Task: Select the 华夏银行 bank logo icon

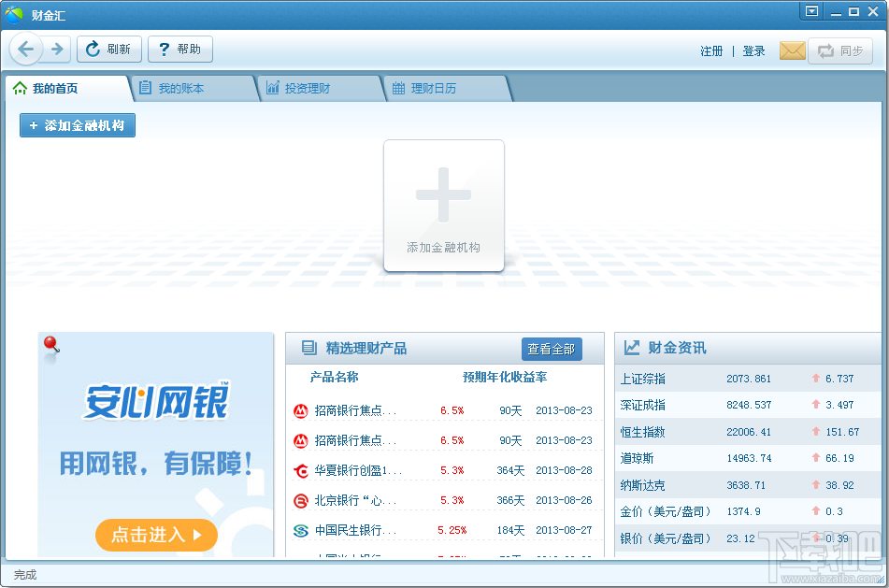Action: [301, 472]
